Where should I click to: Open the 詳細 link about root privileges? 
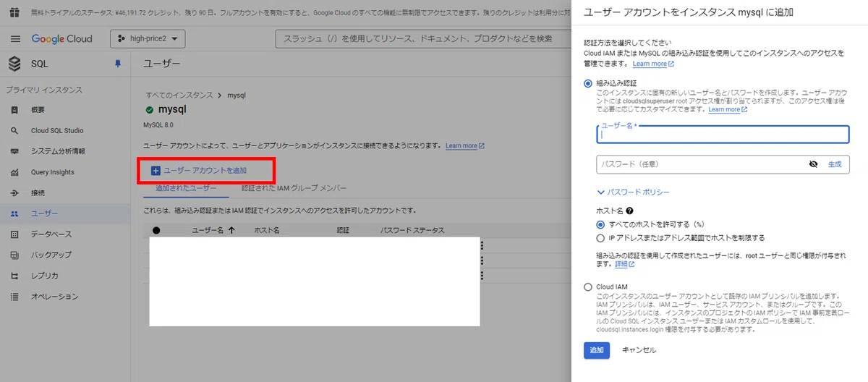point(625,264)
